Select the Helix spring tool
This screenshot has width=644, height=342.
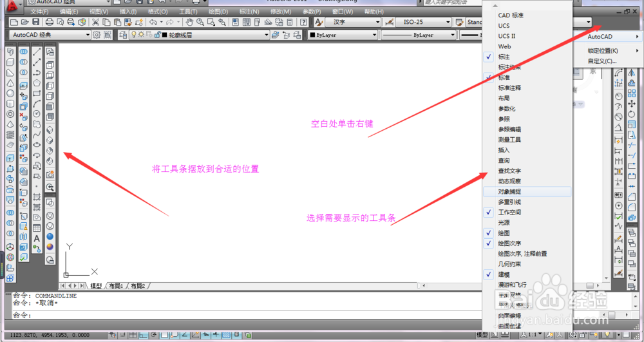tap(11, 135)
